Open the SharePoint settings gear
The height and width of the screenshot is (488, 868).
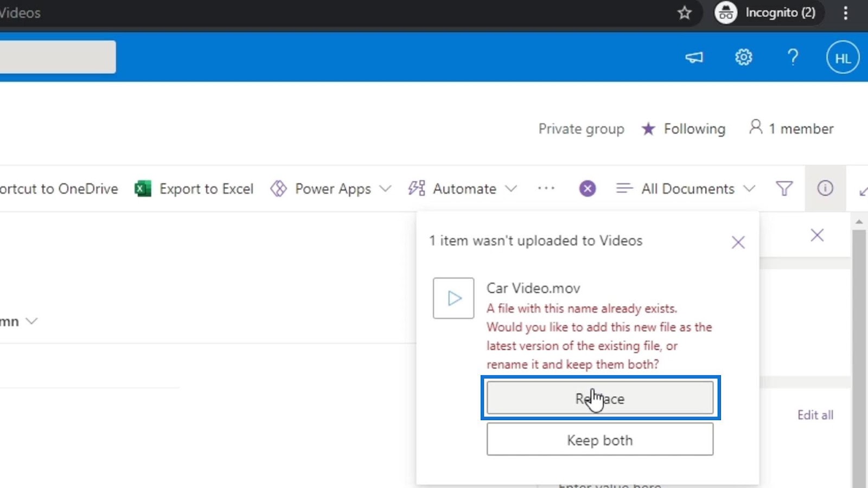click(x=743, y=57)
